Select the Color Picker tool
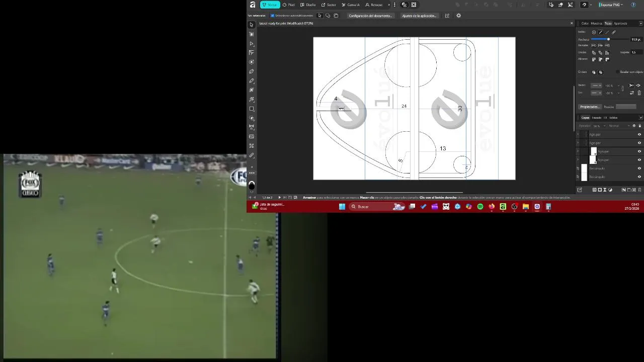 pyautogui.click(x=252, y=155)
